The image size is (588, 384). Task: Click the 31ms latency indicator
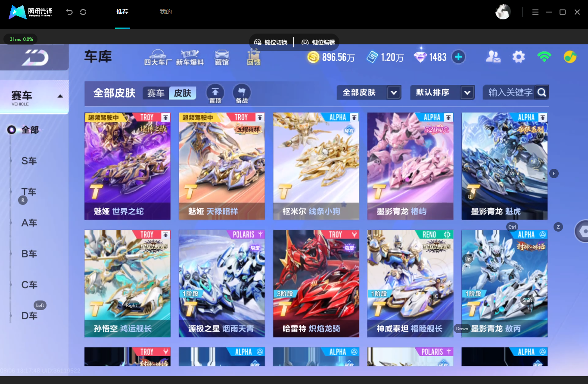[21, 39]
